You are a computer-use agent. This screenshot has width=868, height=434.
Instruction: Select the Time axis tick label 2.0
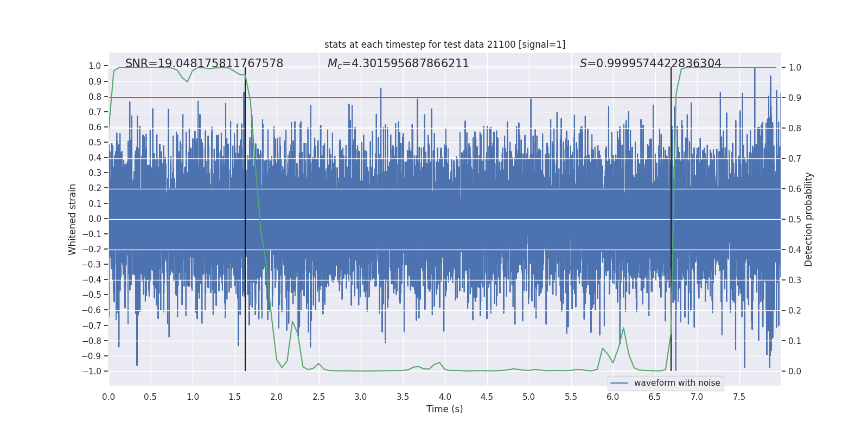point(277,397)
